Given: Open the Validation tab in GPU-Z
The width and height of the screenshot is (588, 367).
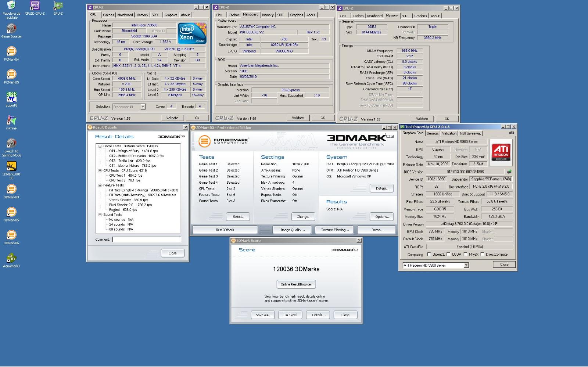Looking at the screenshot, I should 449,133.
